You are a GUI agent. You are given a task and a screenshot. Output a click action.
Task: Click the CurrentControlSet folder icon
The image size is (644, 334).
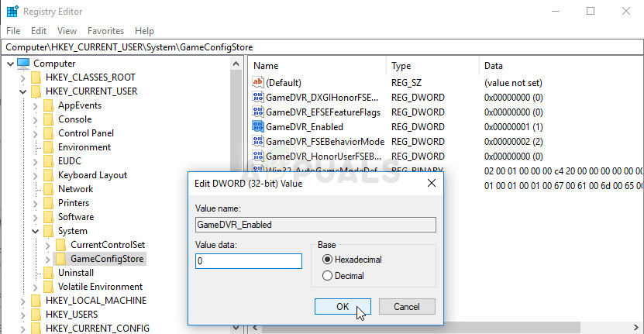click(60, 245)
